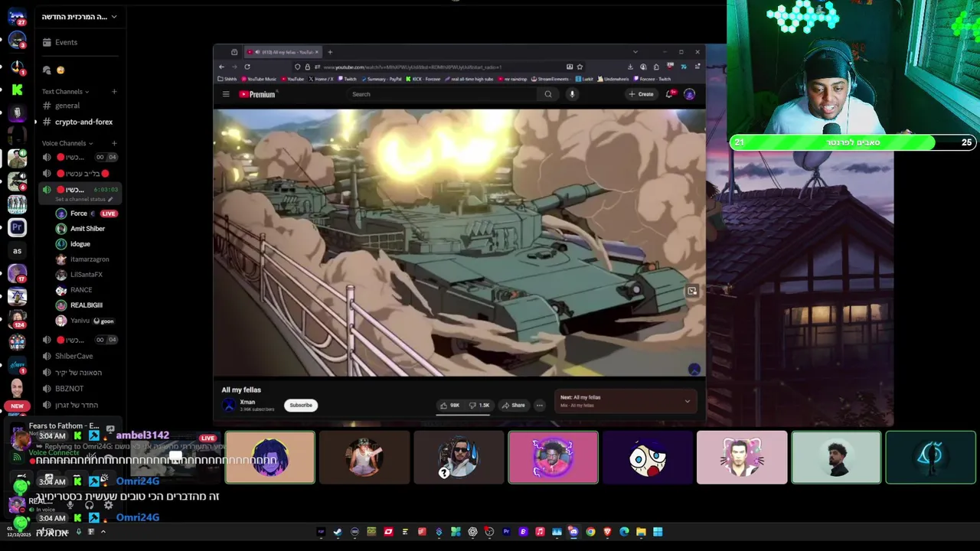Screen dimensions: 980x551
Task: Open File Explorer from the taskbar
Action: pyautogui.click(x=641, y=532)
